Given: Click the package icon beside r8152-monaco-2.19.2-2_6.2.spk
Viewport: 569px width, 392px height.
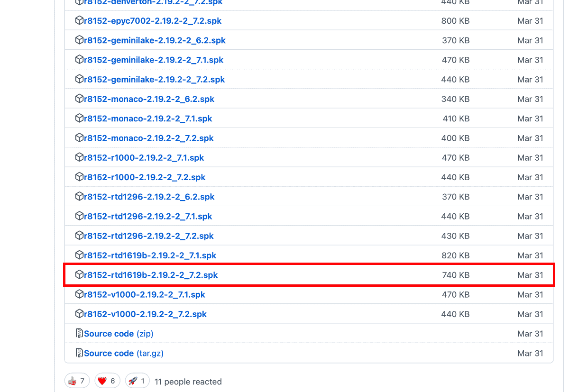Looking at the screenshot, I should 79,99.
